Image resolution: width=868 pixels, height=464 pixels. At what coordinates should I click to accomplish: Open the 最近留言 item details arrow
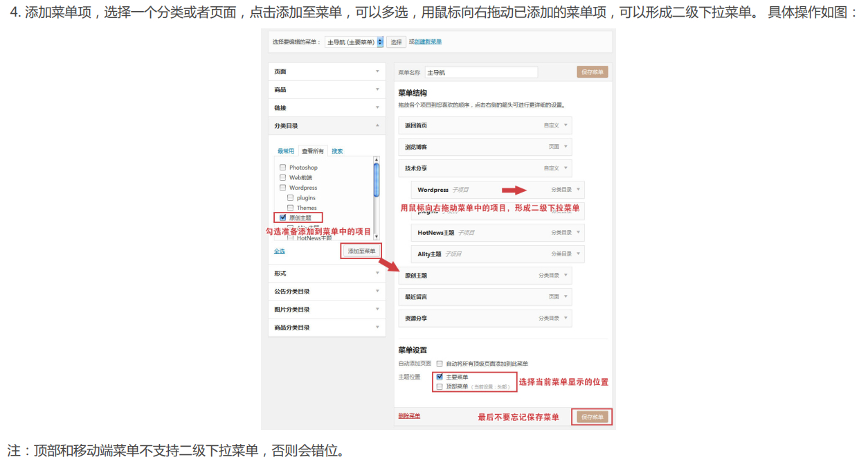[566, 296]
